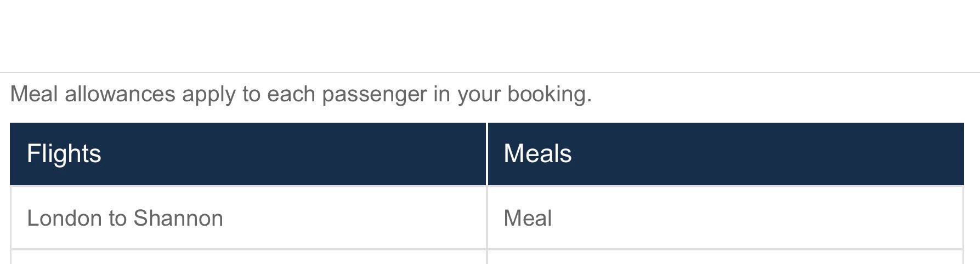
Task: Click the word "passenger" in the notice
Action: (x=374, y=94)
